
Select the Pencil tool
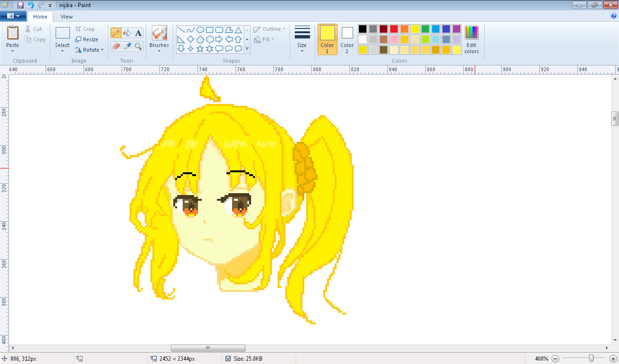115,33
